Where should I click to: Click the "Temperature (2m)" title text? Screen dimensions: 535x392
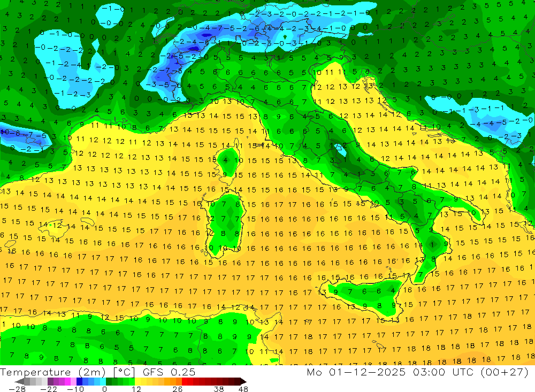pos(53,372)
